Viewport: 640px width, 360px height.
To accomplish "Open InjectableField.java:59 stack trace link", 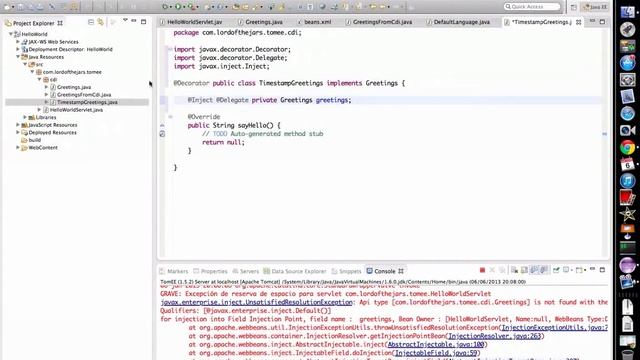I will tap(436, 353).
